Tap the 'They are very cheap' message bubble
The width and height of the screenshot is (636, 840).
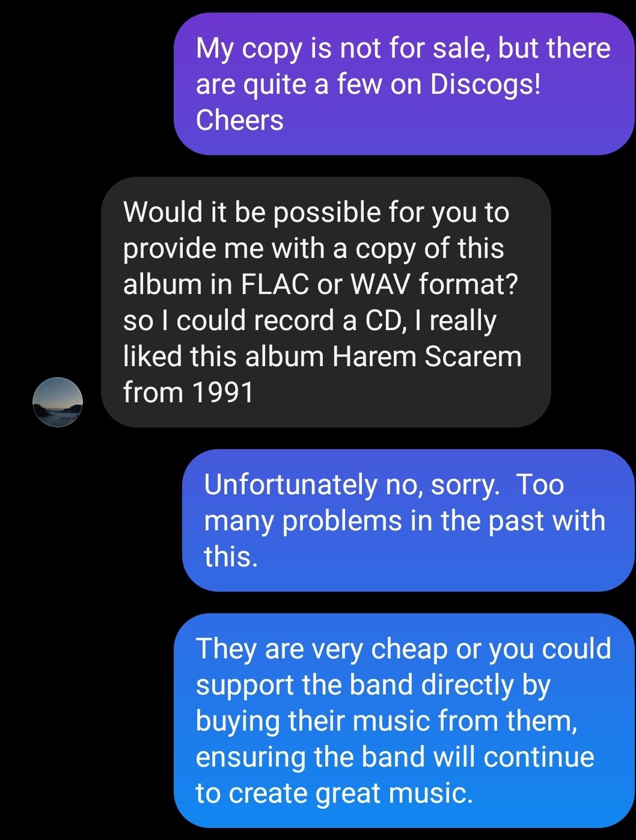point(404,720)
